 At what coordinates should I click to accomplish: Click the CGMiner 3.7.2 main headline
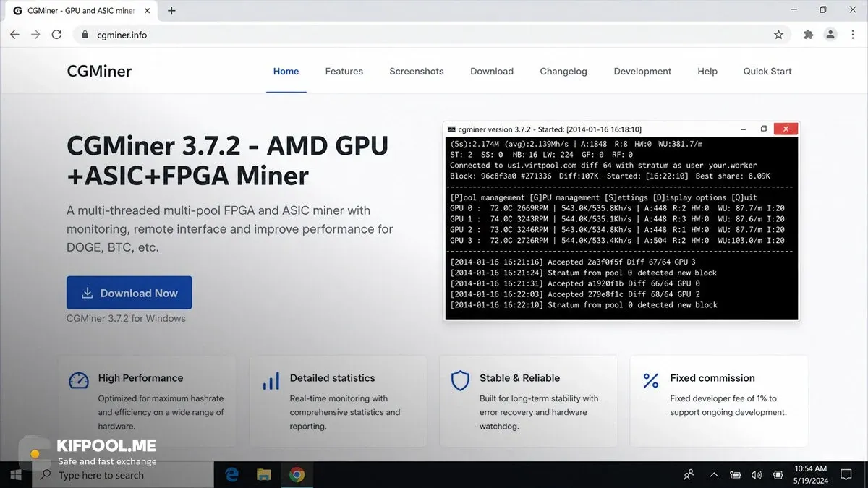[x=227, y=160]
